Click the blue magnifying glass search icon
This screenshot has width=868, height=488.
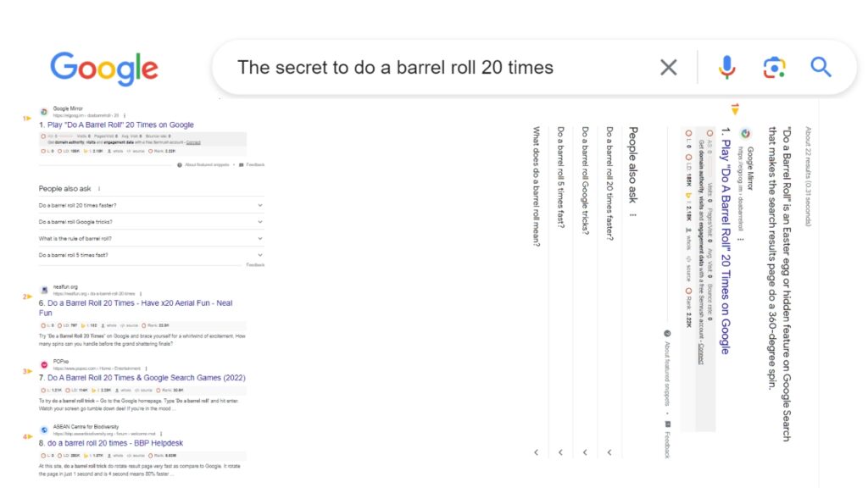(821, 68)
